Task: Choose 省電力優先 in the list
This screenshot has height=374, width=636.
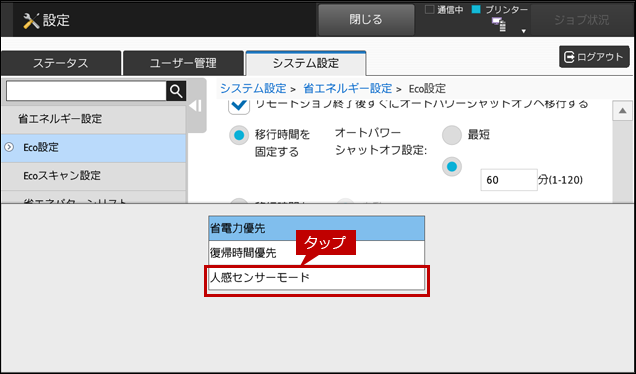Action: [316, 228]
